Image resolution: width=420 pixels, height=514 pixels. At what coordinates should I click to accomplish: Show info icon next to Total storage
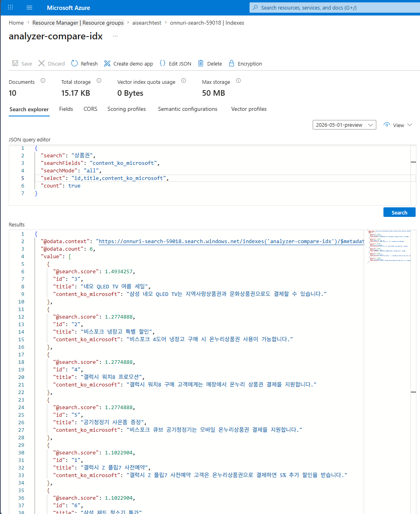click(99, 81)
